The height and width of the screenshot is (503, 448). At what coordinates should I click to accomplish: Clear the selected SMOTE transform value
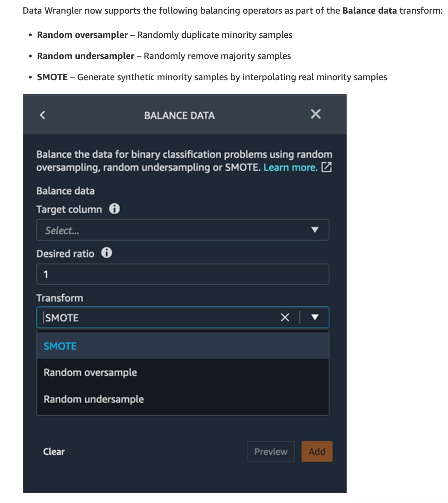pos(285,317)
